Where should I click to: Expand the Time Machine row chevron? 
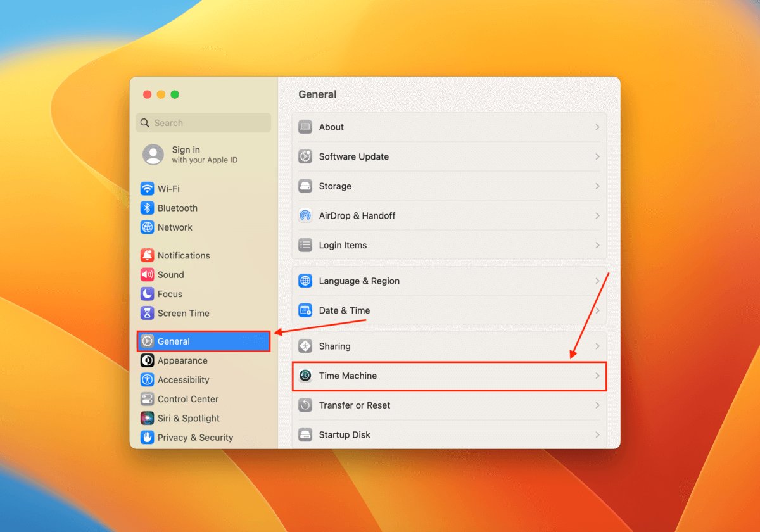coord(597,376)
